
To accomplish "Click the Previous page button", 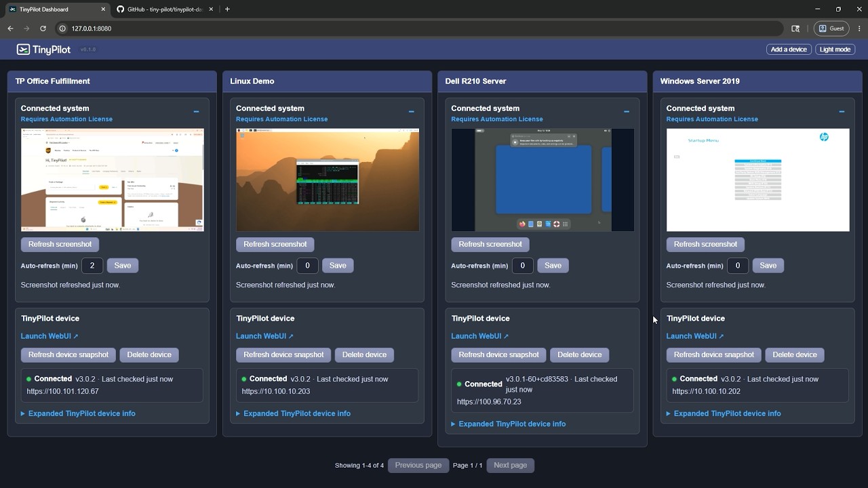I will click(x=418, y=466).
